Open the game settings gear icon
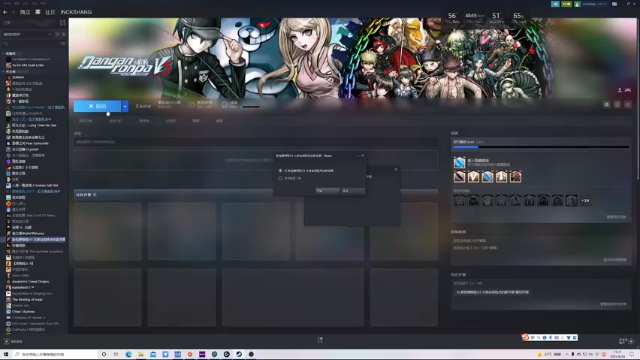Image resolution: width=640 pixels, height=360 pixels. click(x=607, y=105)
